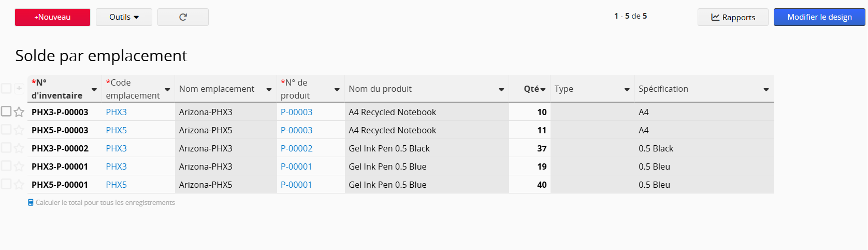Click the calculator icon below the table
868x250 pixels.
coord(31,203)
